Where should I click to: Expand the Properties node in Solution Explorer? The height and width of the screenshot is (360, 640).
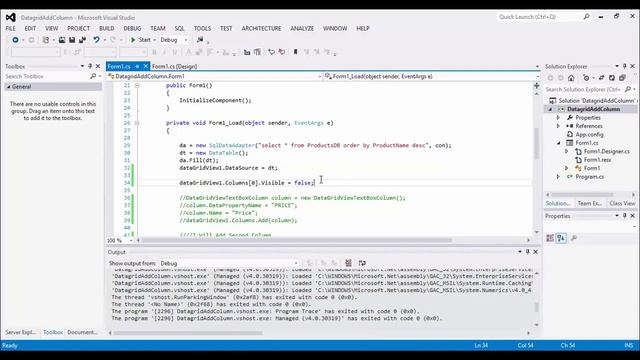coord(558,118)
